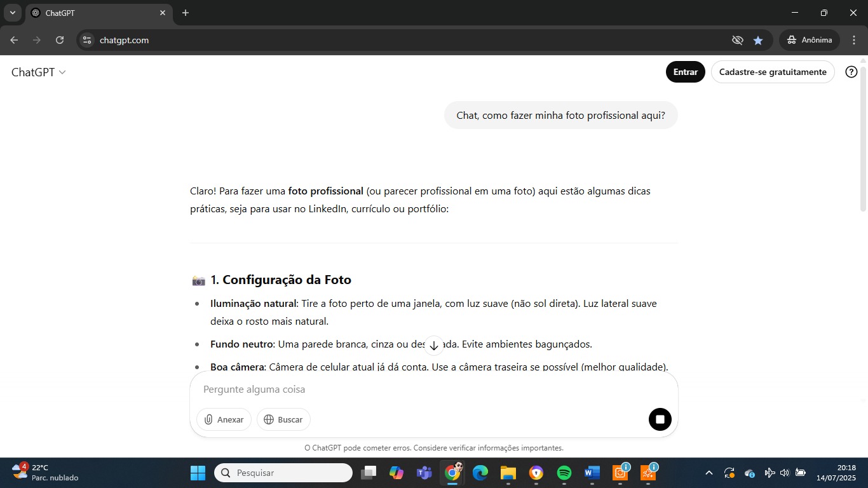Show hidden system tray icons
868x488 pixels.
(x=709, y=473)
